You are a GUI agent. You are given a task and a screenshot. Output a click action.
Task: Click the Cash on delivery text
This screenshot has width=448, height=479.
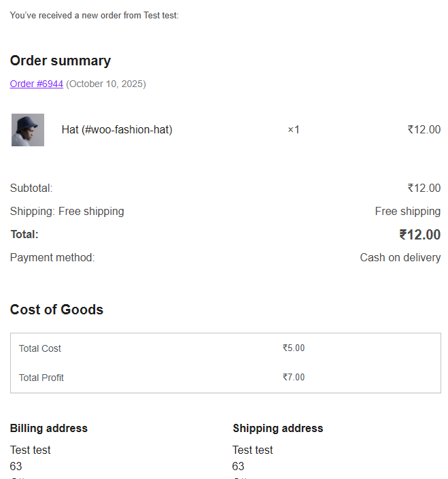(x=400, y=257)
